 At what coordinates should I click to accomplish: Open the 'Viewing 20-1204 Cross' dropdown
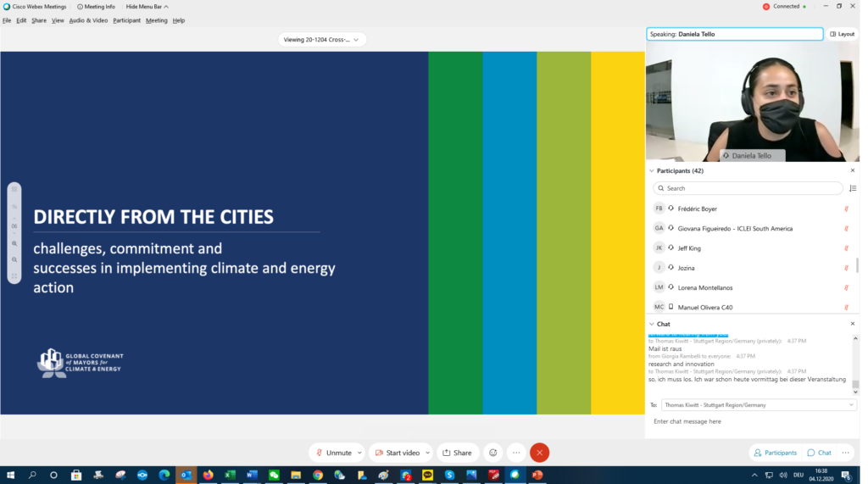coord(322,39)
